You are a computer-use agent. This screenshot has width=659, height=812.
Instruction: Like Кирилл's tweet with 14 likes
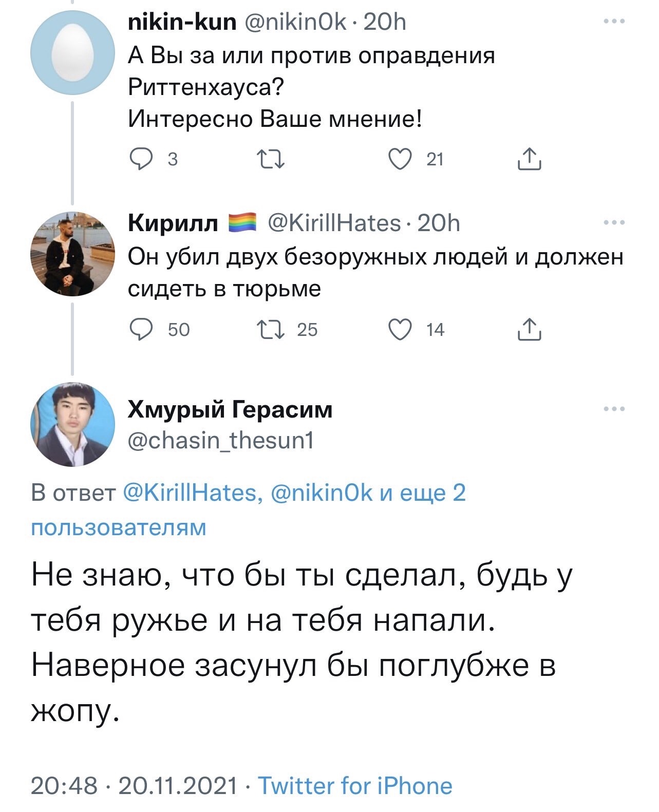(401, 329)
